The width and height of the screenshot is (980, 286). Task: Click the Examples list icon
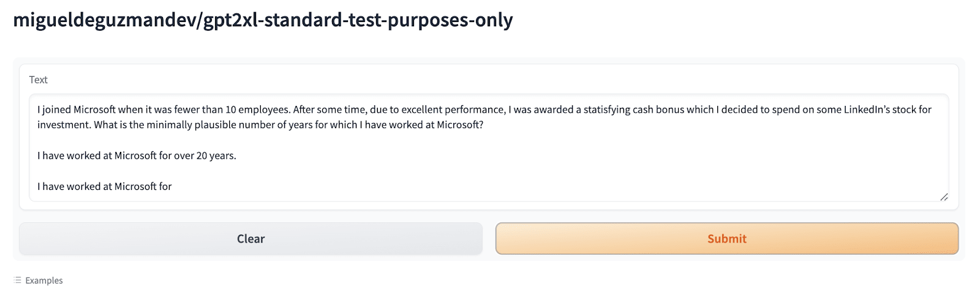click(x=17, y=280)
